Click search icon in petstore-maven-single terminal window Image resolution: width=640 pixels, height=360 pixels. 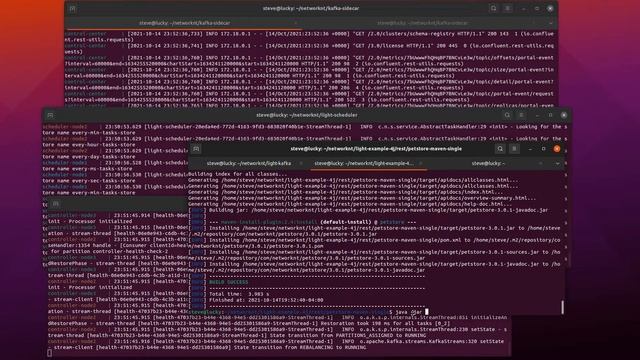[500, 149]
